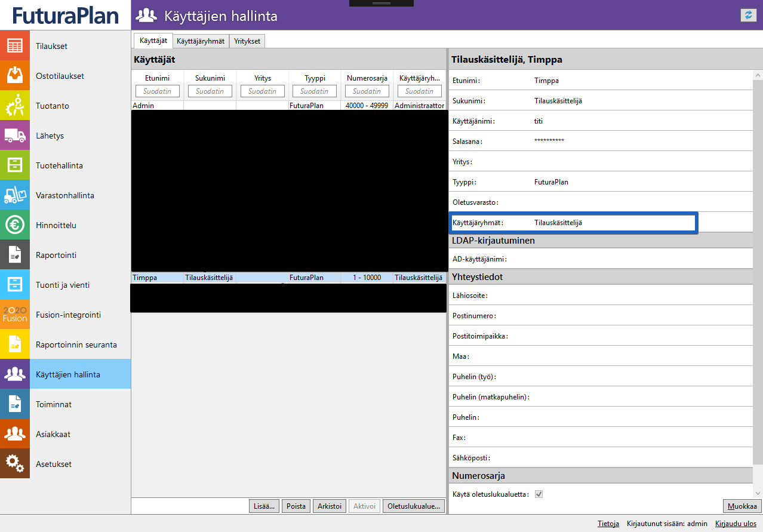Click the Sukunimi filter field
This screenshot has height=532, width=763.
coord(210,91)
